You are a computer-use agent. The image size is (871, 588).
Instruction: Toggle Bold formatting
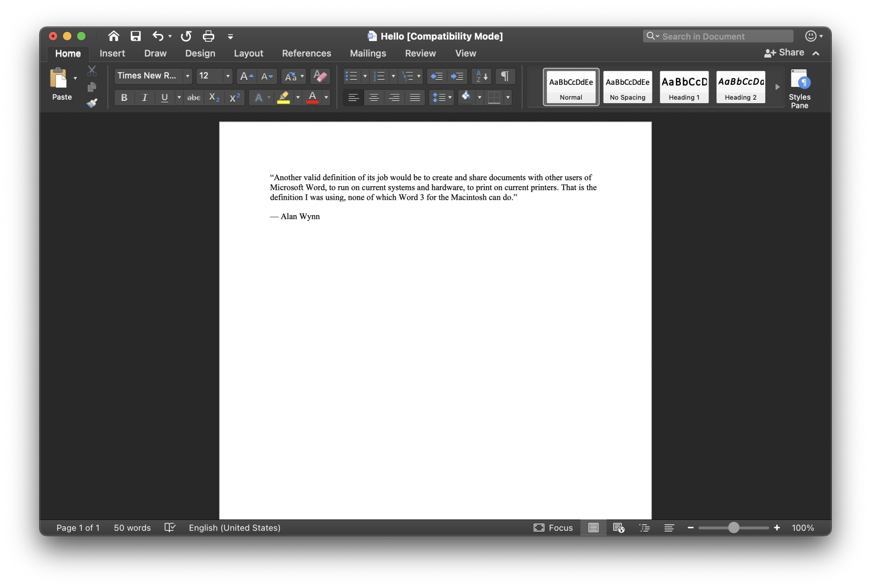[x=124, y=97]
